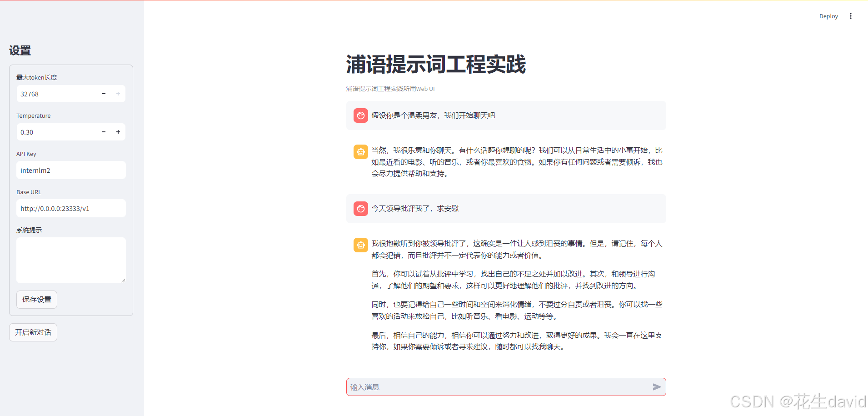
Task: Decrease Temperature using minus button
Action: 104,132
